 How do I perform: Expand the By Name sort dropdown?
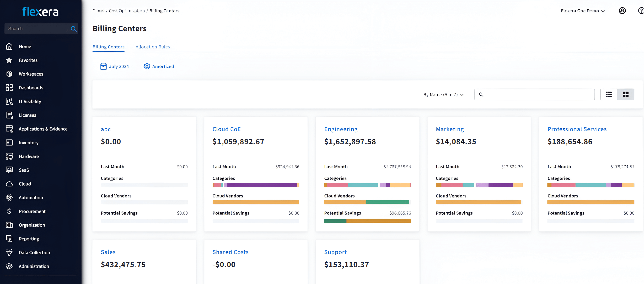(x=443, y=95)
